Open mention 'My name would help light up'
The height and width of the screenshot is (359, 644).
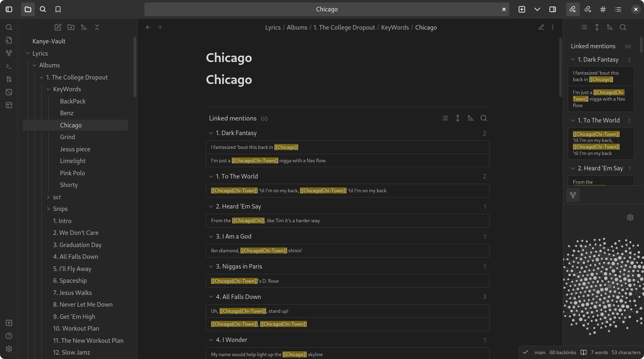click(x=347, y=354)
